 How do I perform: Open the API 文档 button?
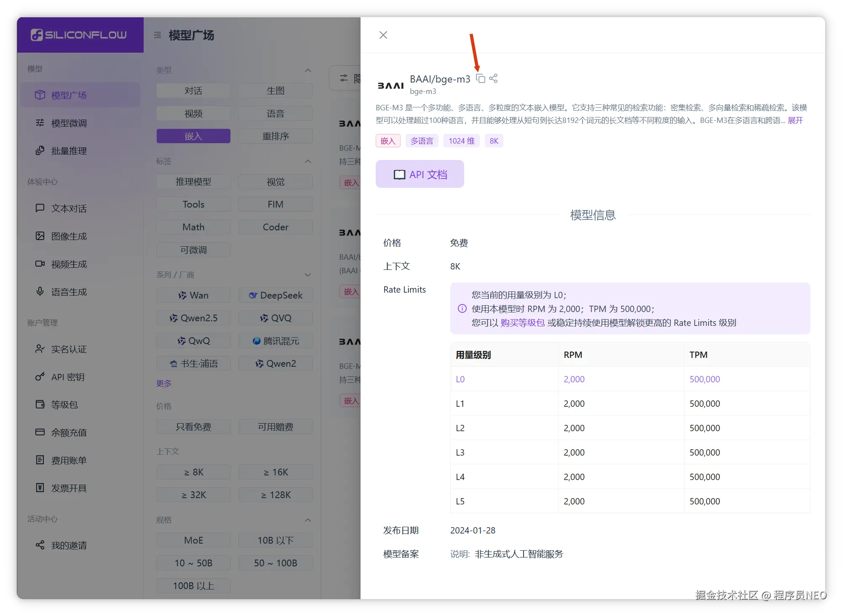[420, 174]
